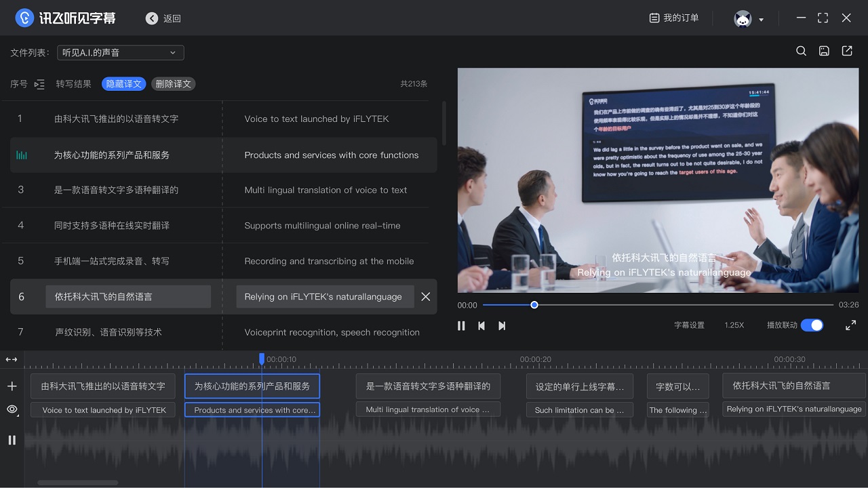Add a new subtitle with plus icon
The height and width of the screenshot is (488, 868).
click(x=12, y=386)
